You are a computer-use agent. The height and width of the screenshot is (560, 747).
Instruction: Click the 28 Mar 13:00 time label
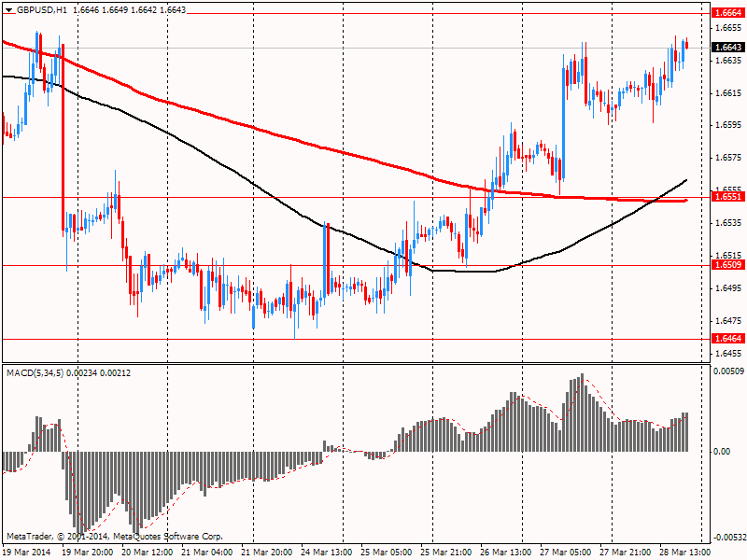[x=685, y=553]
